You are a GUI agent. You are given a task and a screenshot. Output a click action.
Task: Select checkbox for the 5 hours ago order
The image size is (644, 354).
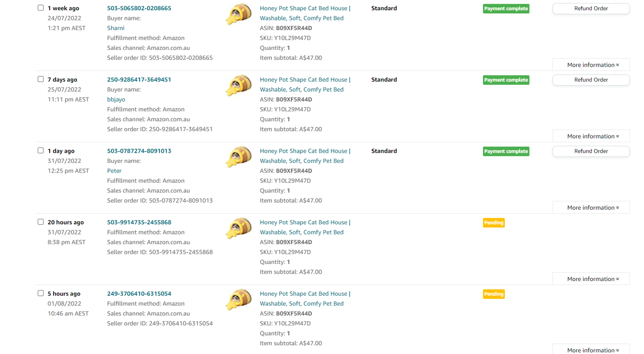pos(41,294)
